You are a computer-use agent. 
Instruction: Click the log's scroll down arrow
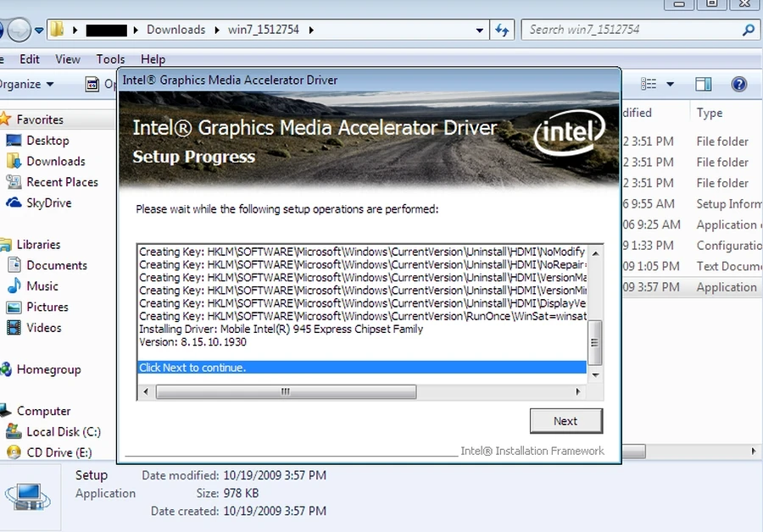pyautogui.click(x=595, y=375)
